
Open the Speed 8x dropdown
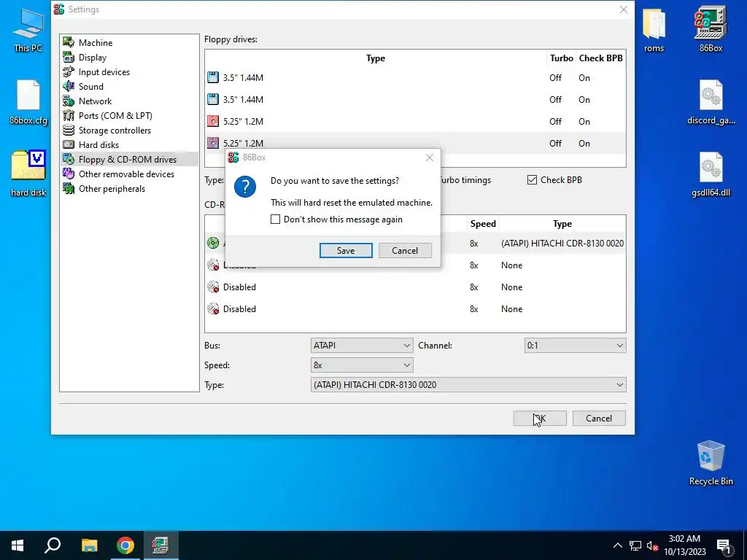click(x=362, y=365)
